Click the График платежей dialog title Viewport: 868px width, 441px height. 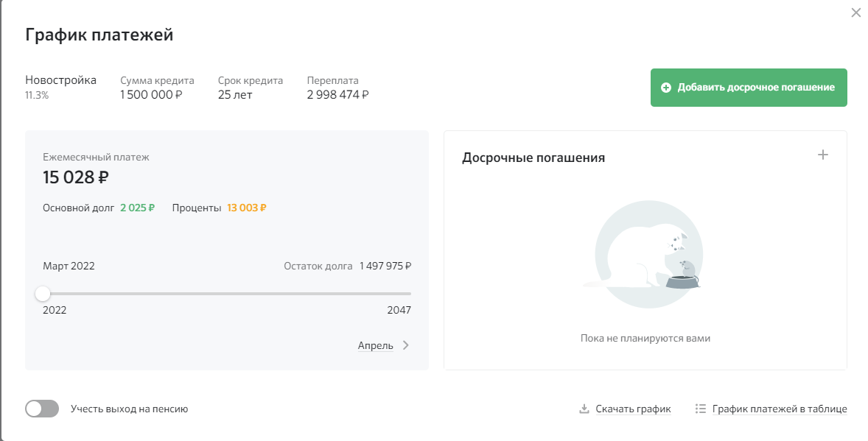99,35
